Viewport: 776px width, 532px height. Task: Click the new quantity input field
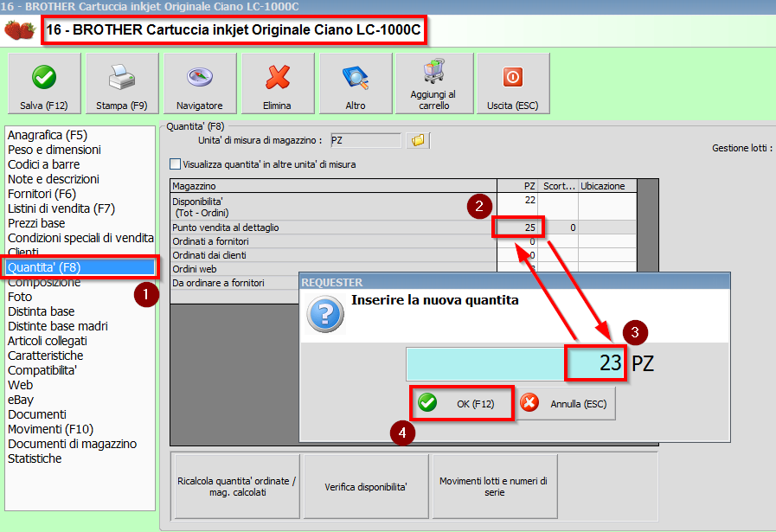[x=516, y=363]
